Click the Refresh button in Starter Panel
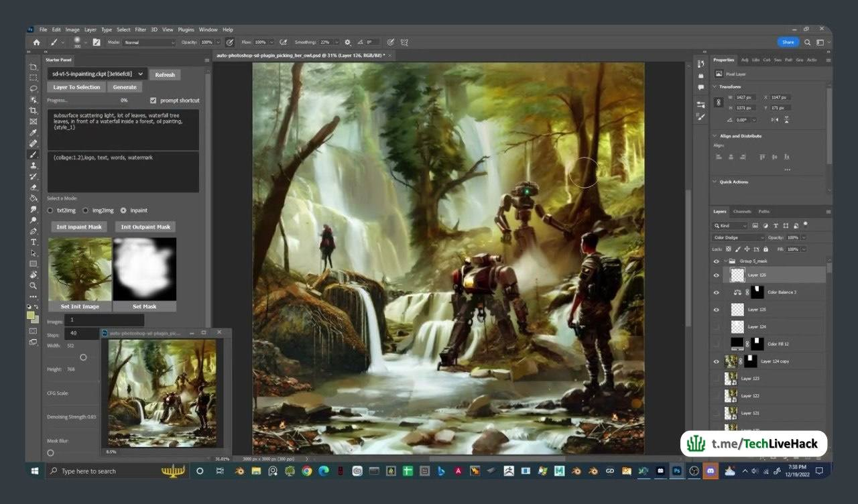Screen dimensions: 858x504 tap(165, 74)
